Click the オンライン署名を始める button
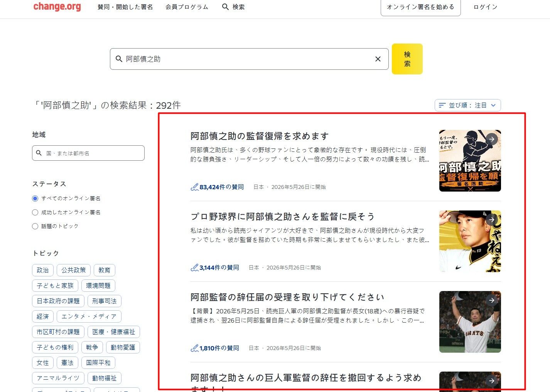550x392 pixels. pyautogui.click(x=421, y=7)
